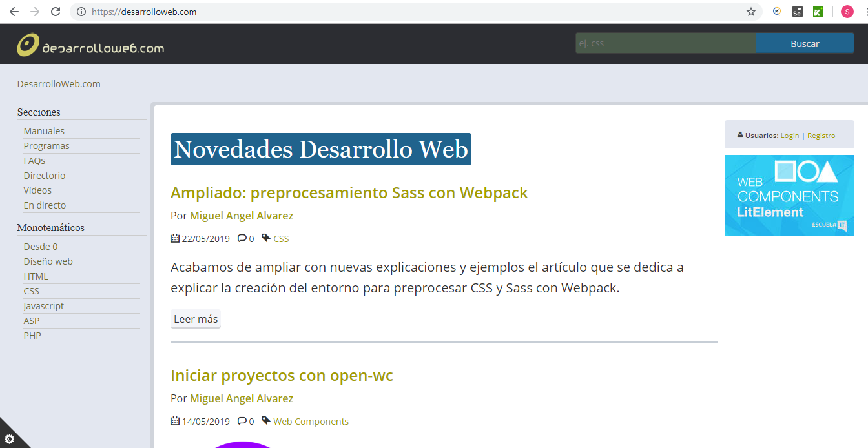Viewport: 868px width, 448px height.
Task: Open the Login link
Action: pos(789,136)
